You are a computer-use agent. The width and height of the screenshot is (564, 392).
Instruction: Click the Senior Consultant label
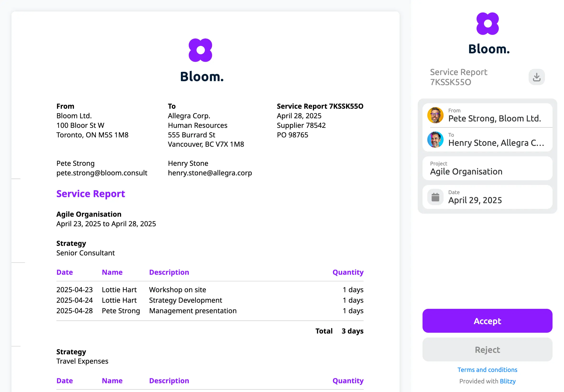(x=86, y=253)
